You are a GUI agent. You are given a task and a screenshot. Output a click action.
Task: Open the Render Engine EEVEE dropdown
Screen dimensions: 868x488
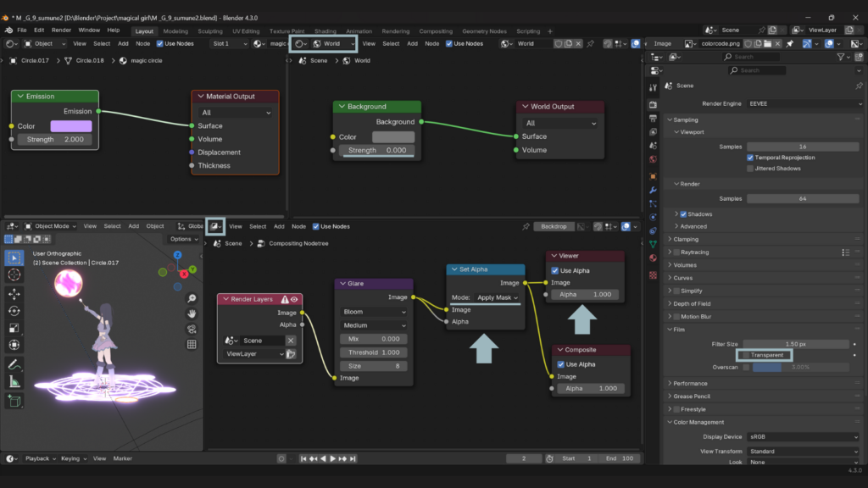point(802,103)
